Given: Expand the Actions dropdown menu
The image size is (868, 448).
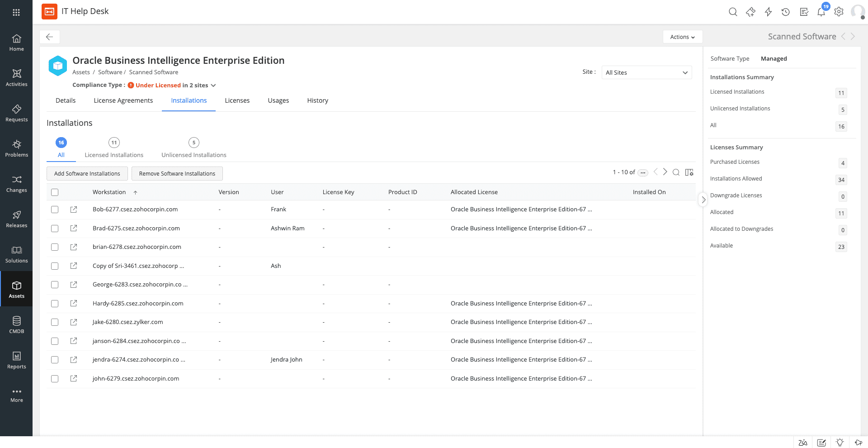Looking at the screenshot, I should coord(682,37).
